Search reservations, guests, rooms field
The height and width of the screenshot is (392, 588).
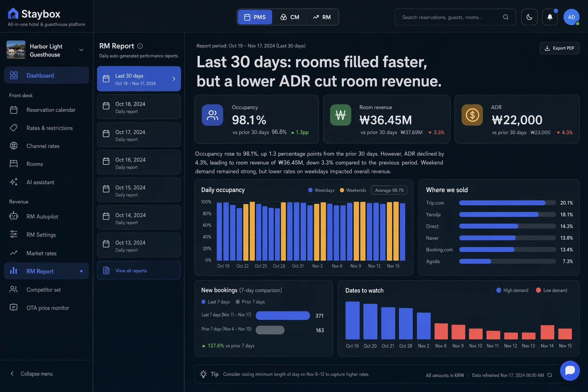coord(455,17)
